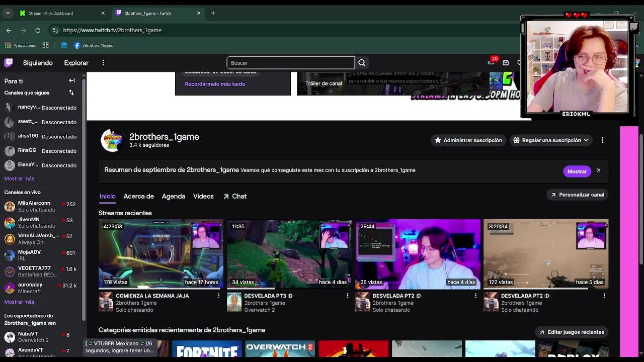Open options for COMIENZA LA SEMANA JAJA video

(x=219, y=296)
